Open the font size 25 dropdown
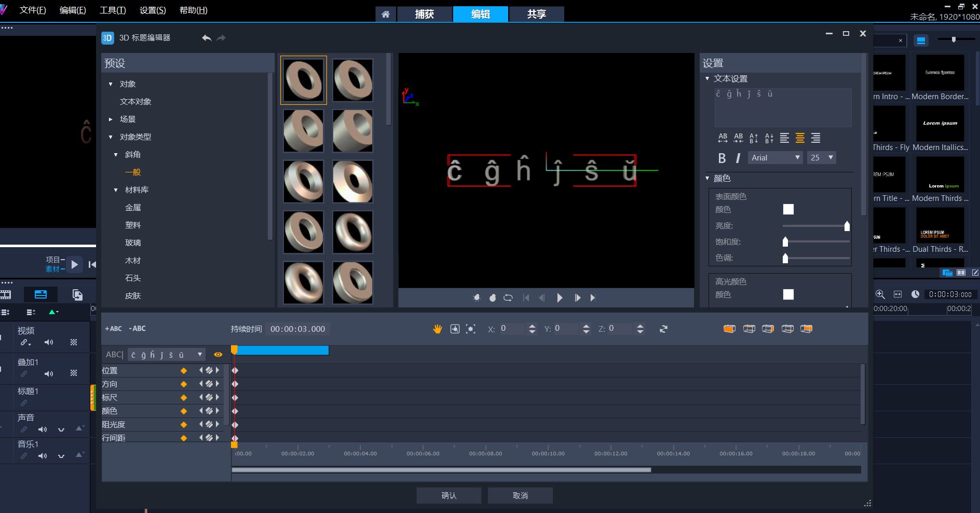 (x=821, y=158)
